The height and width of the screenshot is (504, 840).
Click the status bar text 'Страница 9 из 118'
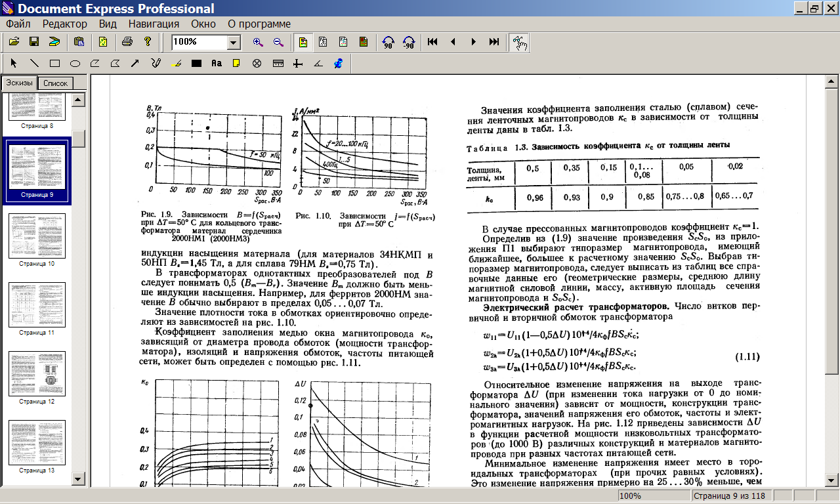coord(730,496)
